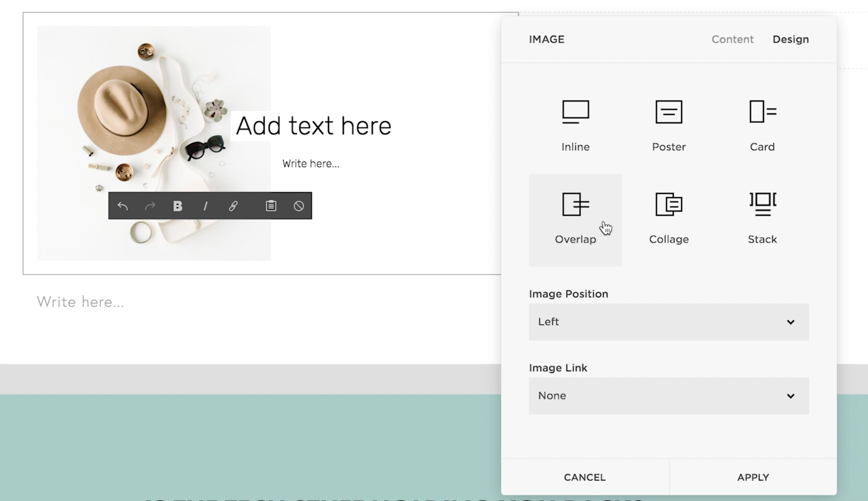Click the Cancel button
Screen dimensions: 868x501
(x=584, y=477)
